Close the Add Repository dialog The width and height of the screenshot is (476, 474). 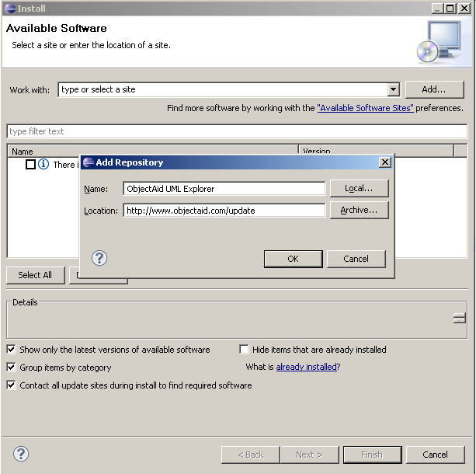[x=384, y=162]
